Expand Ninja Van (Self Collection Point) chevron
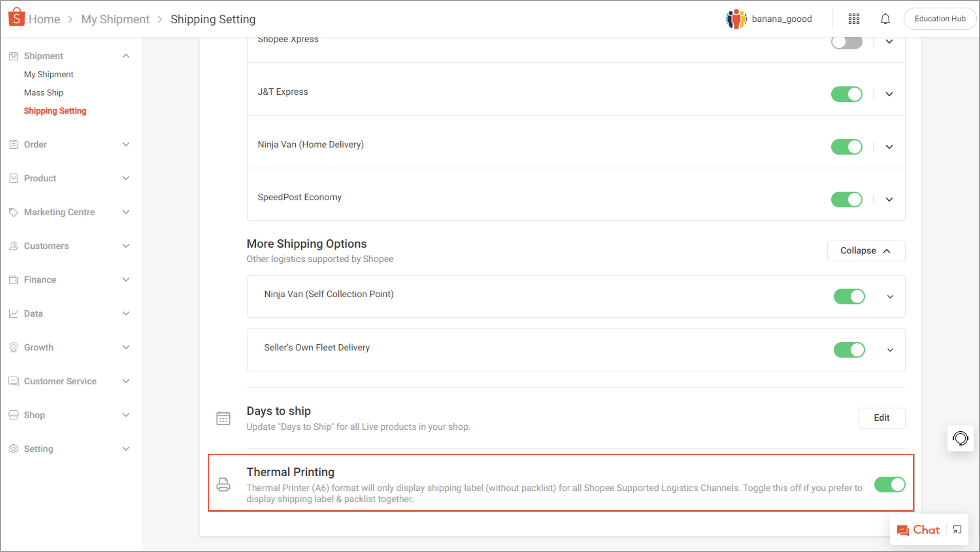980x552 pixels. click(x=890, y=296)
